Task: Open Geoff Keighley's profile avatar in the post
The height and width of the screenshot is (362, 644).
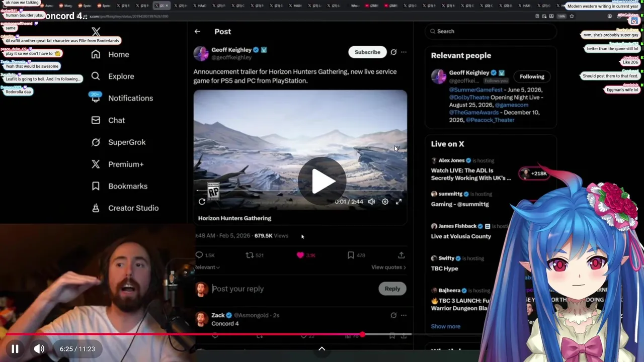Action: click(x=201, y=53)
